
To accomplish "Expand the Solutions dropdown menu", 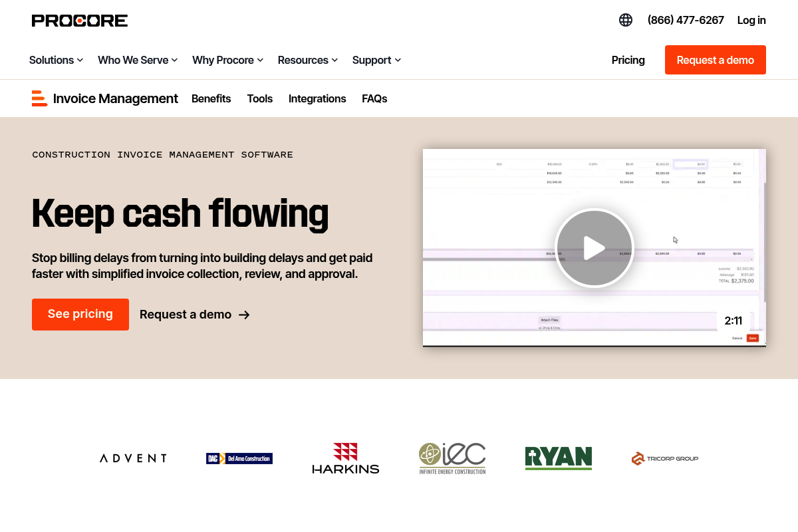I will 56,60.
